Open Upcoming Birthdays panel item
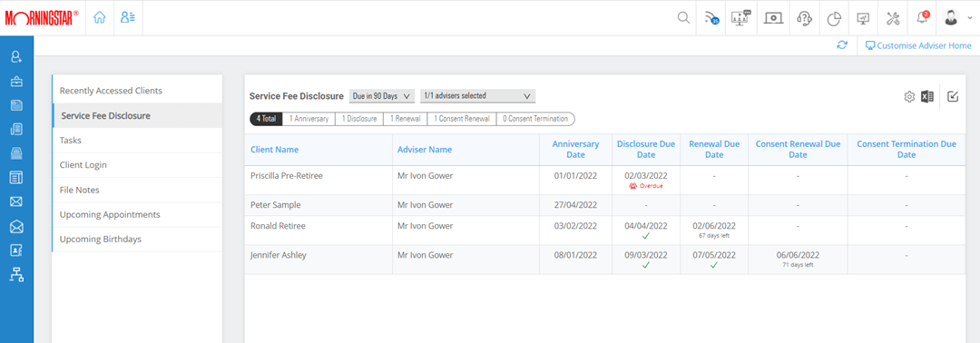Screen dimensions: 980x343 138,240
